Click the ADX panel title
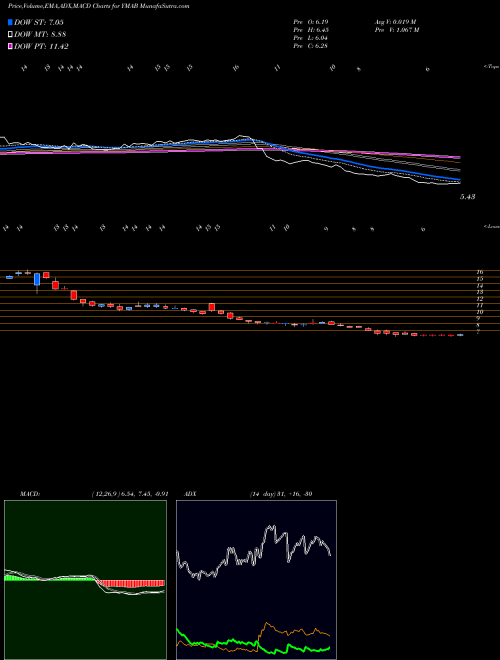This screenshot has height=660, width=500. click(x=191, y=494)
